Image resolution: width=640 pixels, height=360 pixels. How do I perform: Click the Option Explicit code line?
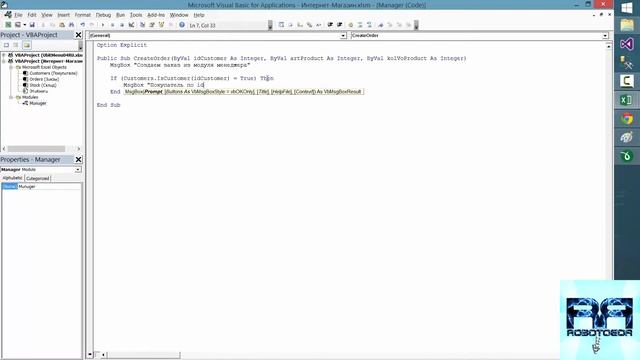click(x=122, y=45)
